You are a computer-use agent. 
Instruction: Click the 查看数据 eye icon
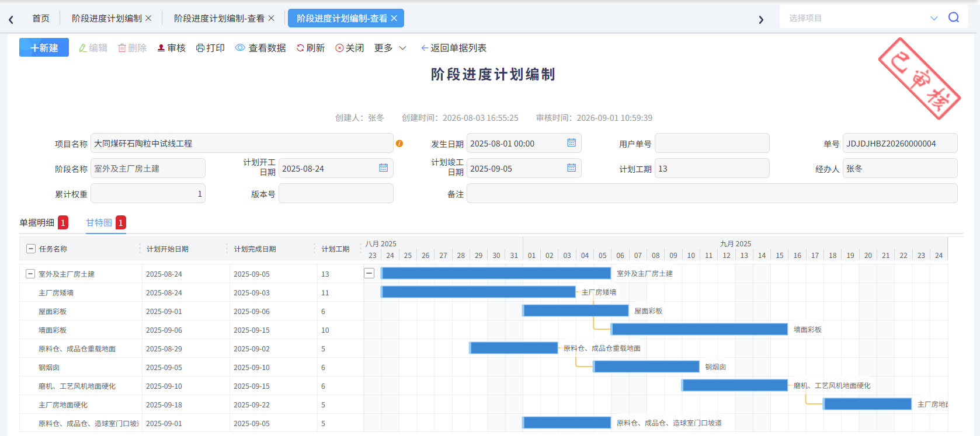[240, 48]
